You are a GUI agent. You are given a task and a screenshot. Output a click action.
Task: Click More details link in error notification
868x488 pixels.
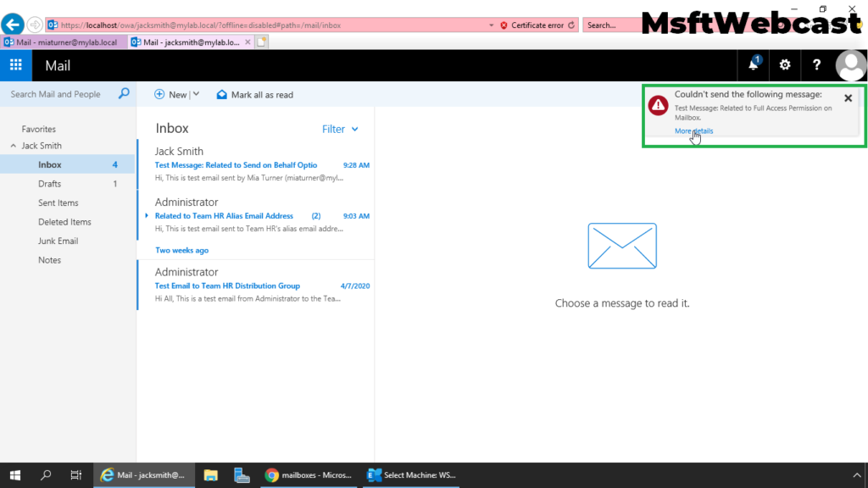click(693, 131)
